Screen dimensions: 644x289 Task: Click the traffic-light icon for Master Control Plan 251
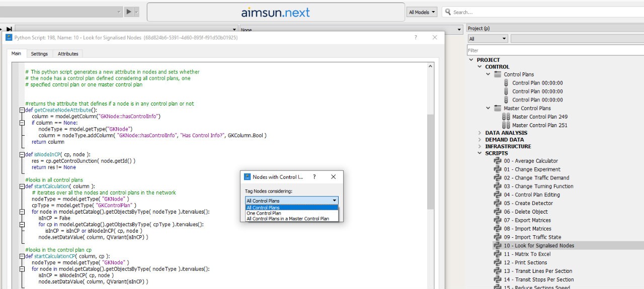(x=506, y=125)
